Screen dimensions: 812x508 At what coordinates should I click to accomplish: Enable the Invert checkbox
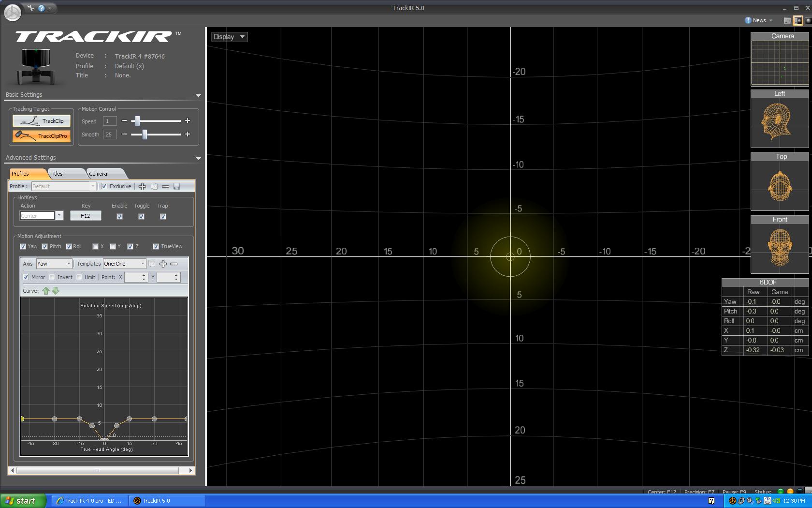click(x=52, y=277)
